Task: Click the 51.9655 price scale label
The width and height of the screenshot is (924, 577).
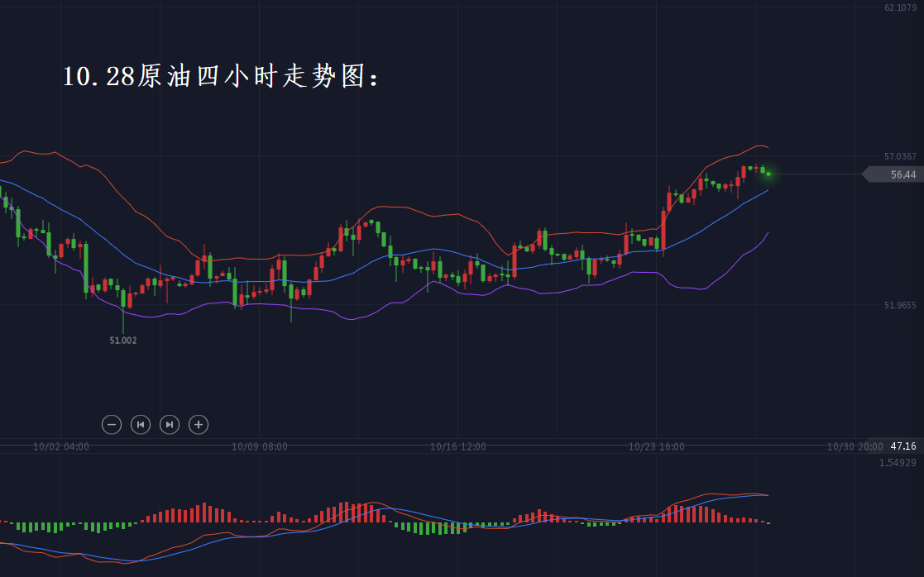Action: (x=900, y=305)
